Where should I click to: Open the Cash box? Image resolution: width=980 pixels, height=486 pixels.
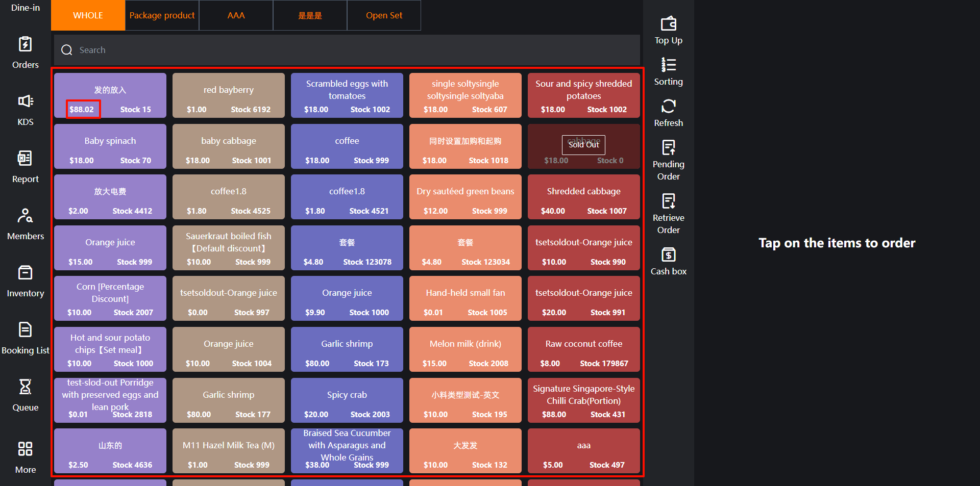668,255
